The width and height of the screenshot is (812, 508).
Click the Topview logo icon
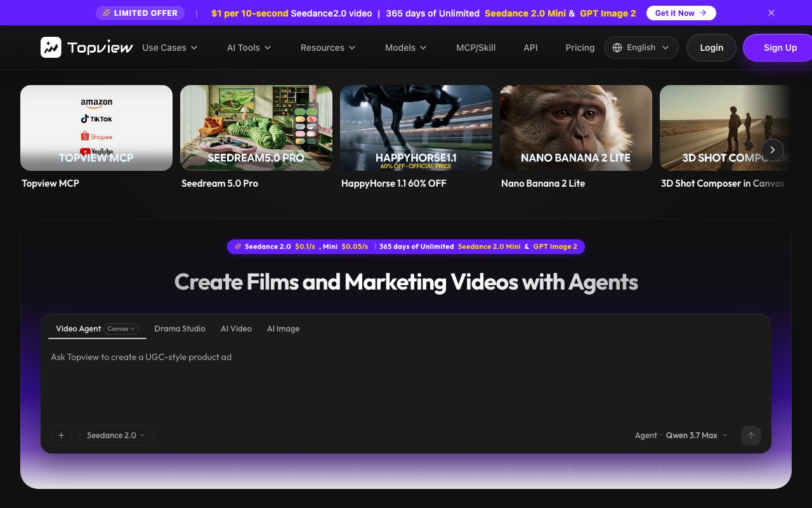[x=51, y=48]
